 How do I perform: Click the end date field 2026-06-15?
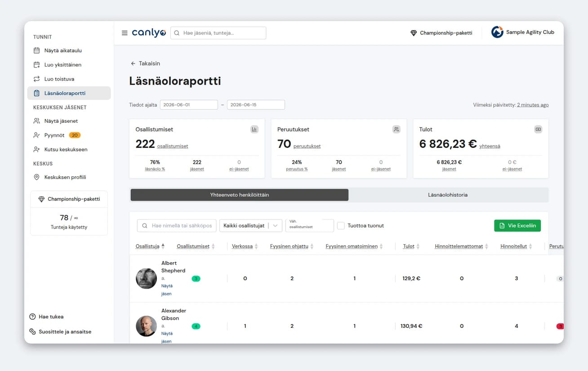(256, 105)
